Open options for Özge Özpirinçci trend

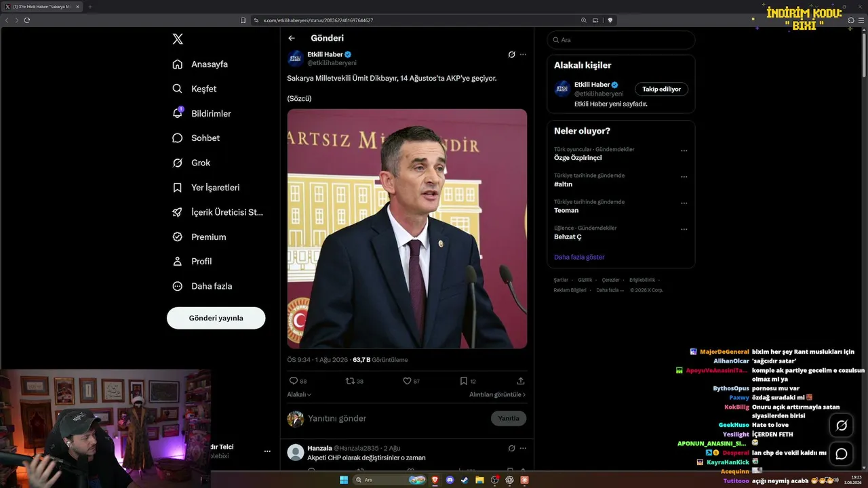coord(684,151)
